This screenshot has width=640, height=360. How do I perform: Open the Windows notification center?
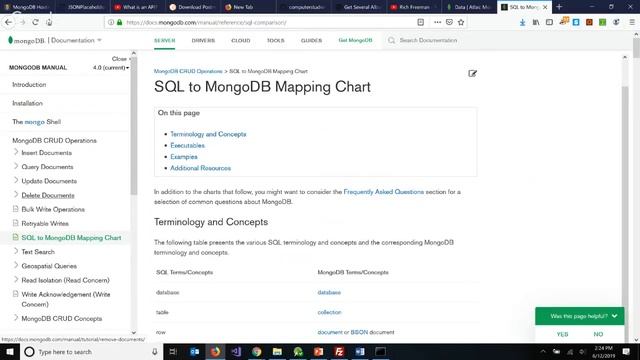pyautogui.click(x=626, y=351)
